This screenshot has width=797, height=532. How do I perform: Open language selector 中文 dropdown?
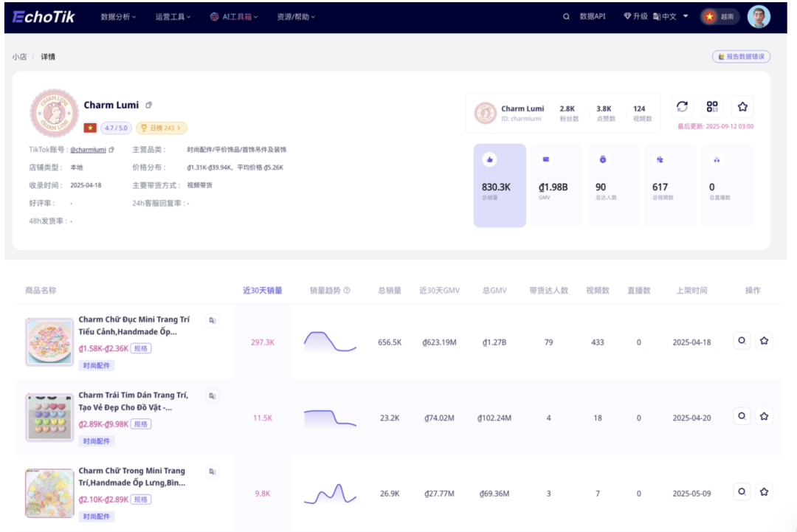670,16
